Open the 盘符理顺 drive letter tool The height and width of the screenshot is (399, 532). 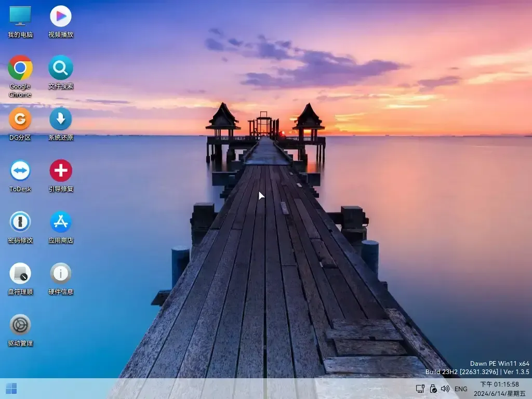point(20,274)
